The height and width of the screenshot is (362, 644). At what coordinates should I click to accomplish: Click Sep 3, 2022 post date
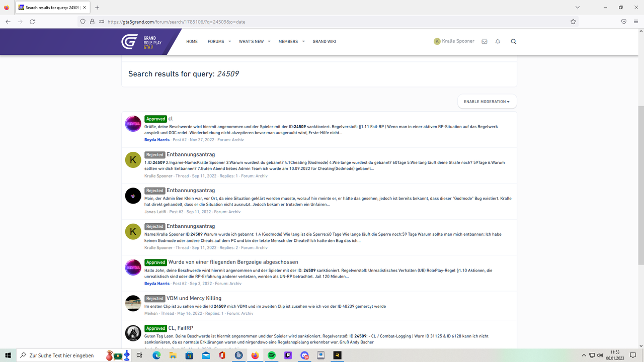(201, 284)
